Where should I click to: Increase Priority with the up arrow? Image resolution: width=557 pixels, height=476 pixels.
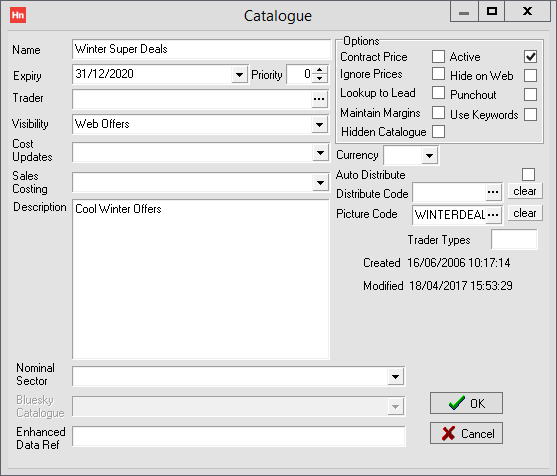click(x=319, y=70)
